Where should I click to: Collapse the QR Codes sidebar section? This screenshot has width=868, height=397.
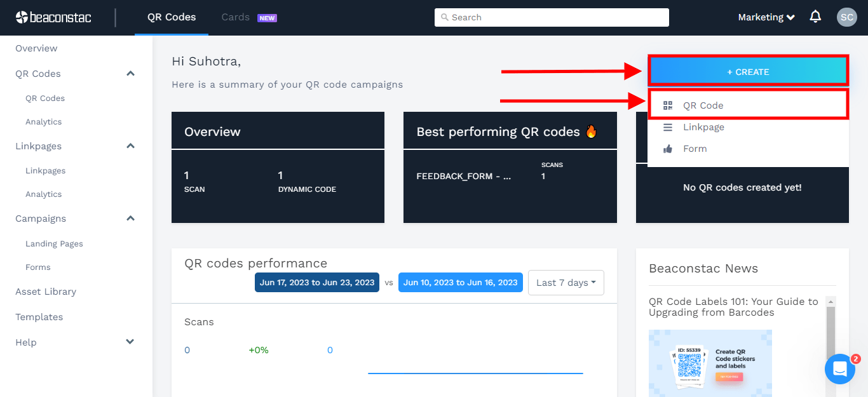130,74
